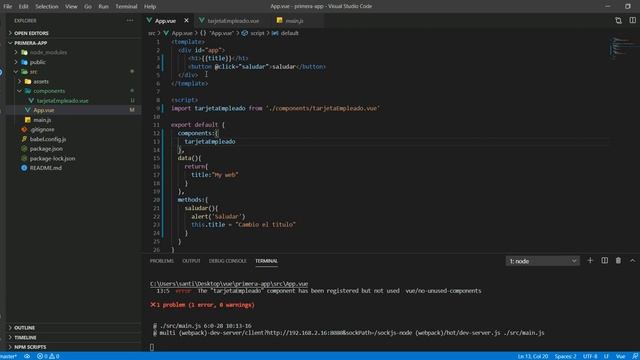The height and width of the screenshot is (360, 640).
Task: Click the git branch master in status bar
Action: click(x=8, y=356)
